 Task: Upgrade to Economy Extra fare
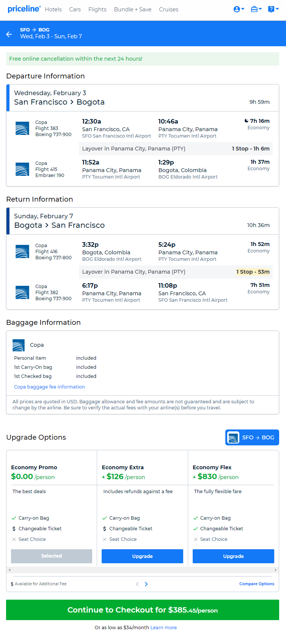point(142,556)
